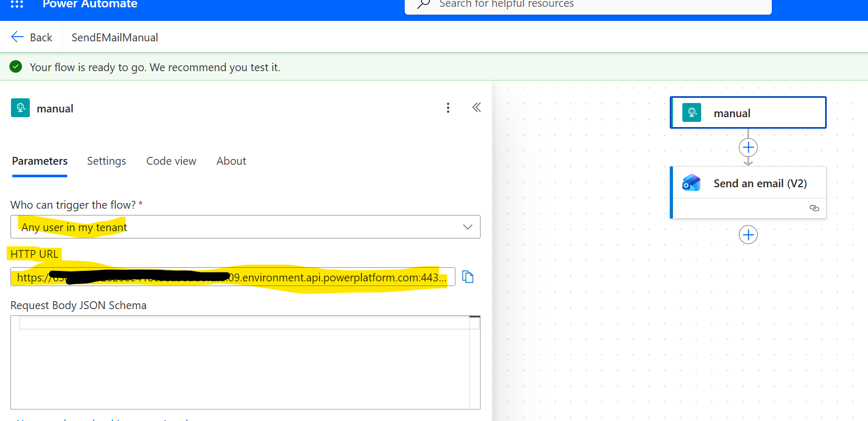
Task: Open the Code view tab
Action: point(171,161)
